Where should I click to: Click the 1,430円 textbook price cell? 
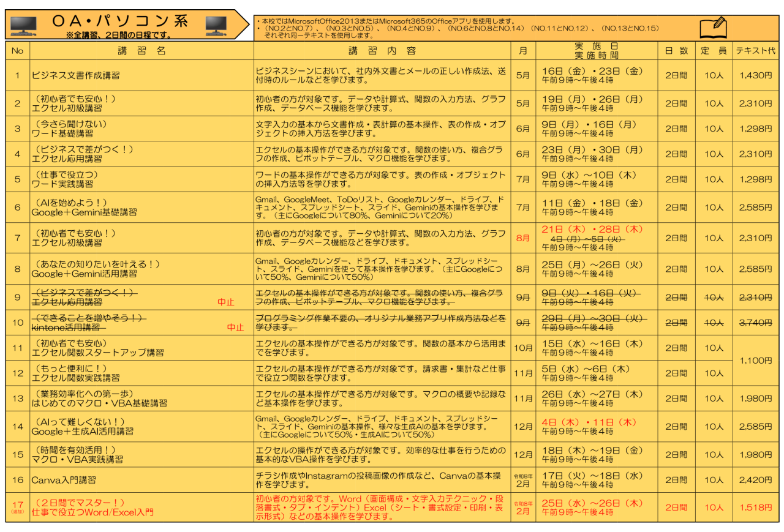756,75
